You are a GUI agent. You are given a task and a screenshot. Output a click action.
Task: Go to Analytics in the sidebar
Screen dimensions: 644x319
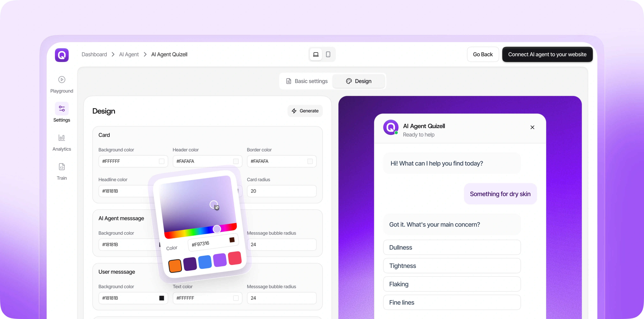tap(62, 143)
